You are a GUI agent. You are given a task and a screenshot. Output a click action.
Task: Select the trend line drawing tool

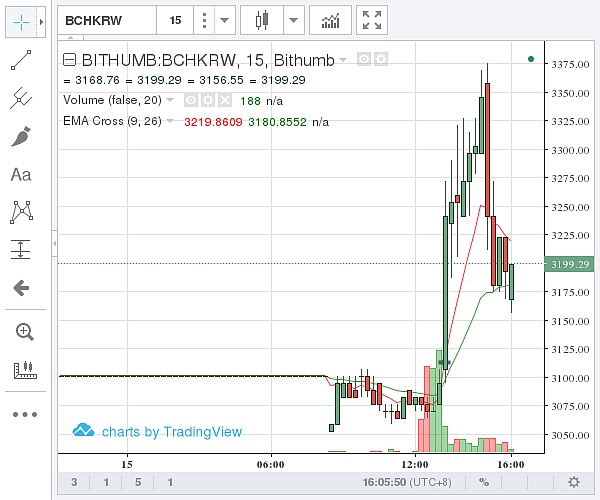[x=21, y=60]
